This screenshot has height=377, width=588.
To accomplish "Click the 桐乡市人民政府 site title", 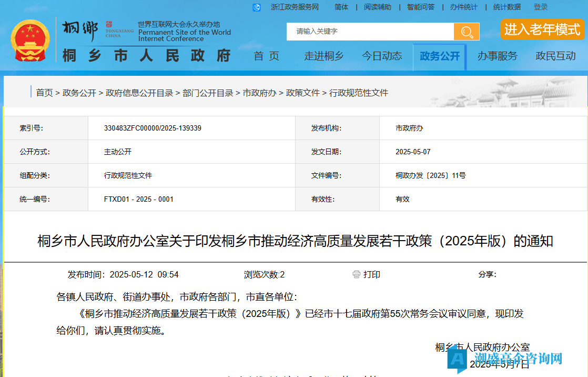I will (146, 56).
